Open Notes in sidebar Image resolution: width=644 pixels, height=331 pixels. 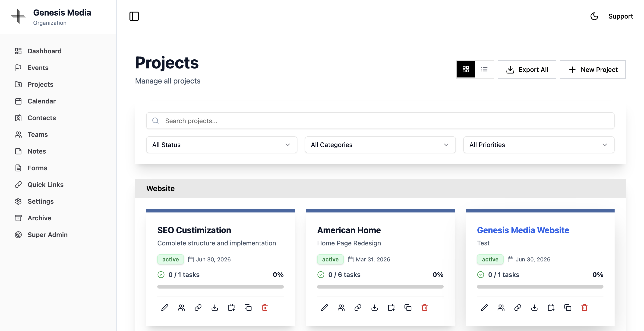click(x=58, y=151)
